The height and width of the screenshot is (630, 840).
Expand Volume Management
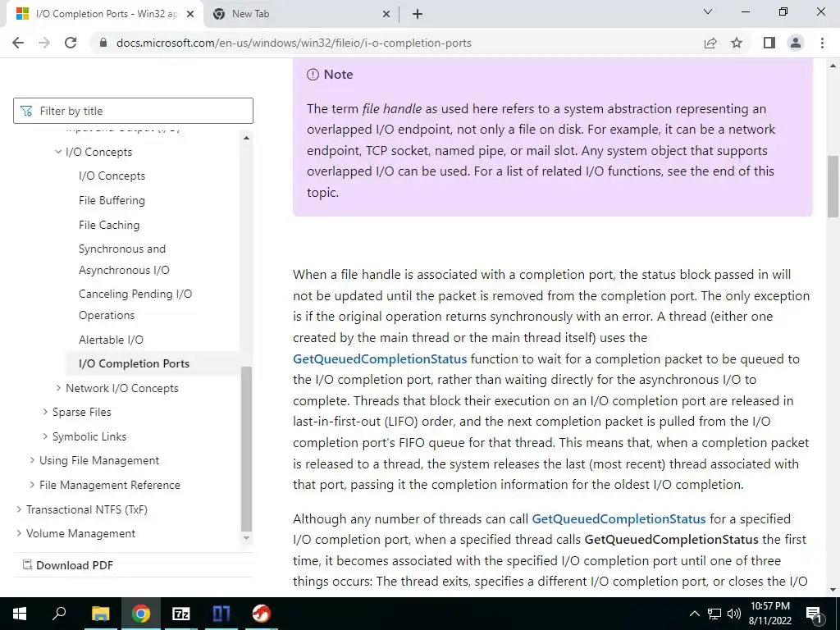pos(20,533)
